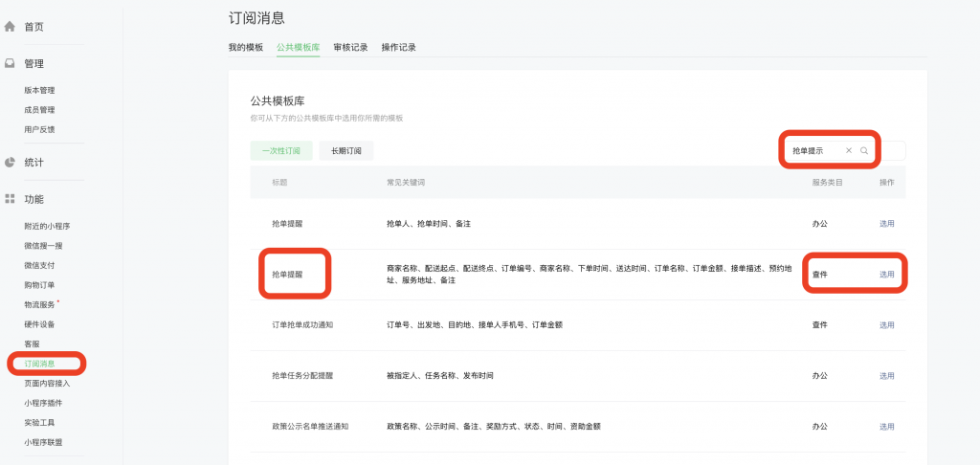Viewport: 980px width, 465px height.
Task: Open 物流服务 from the sidebar
Action: [39, 304]
